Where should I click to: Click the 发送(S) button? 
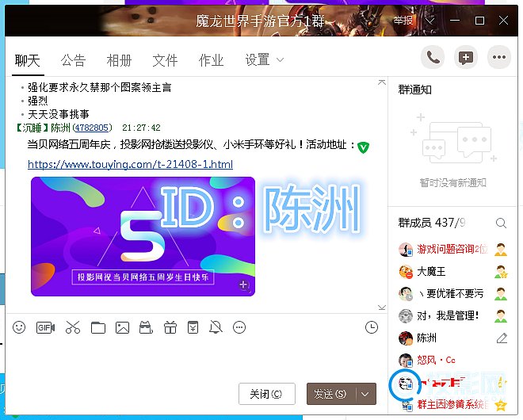331,394
